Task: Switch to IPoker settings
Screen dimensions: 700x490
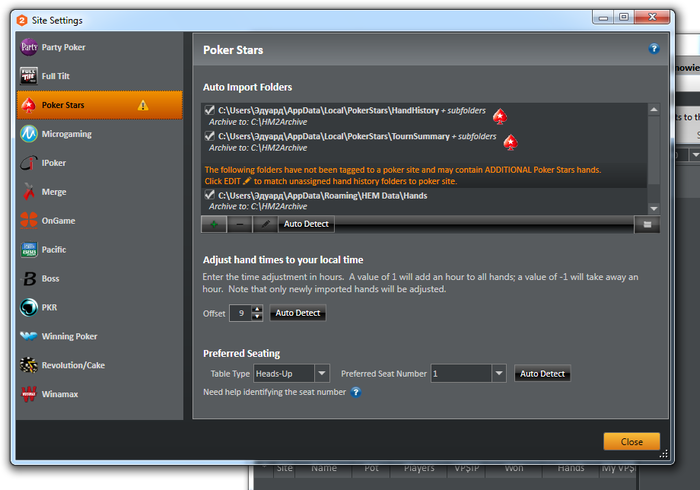Action: click(x=100, y=163)
